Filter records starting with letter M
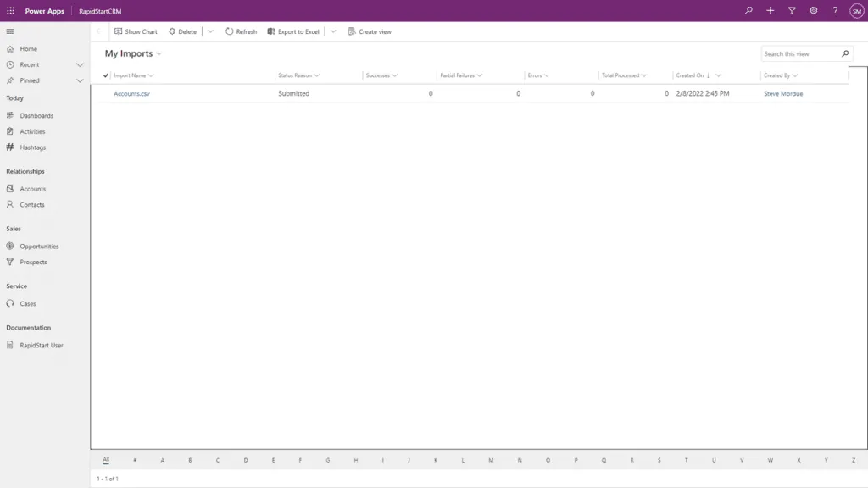 (492, 459)
